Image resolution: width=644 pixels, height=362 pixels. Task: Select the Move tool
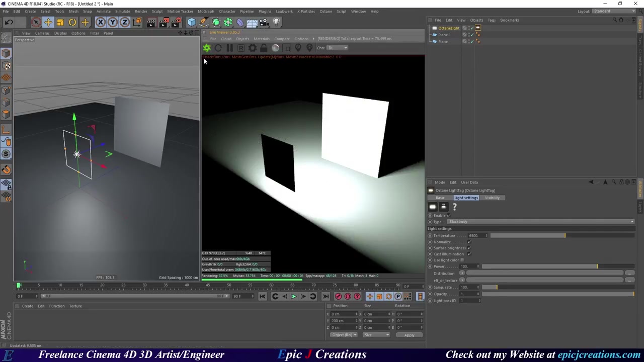(48, 22)
